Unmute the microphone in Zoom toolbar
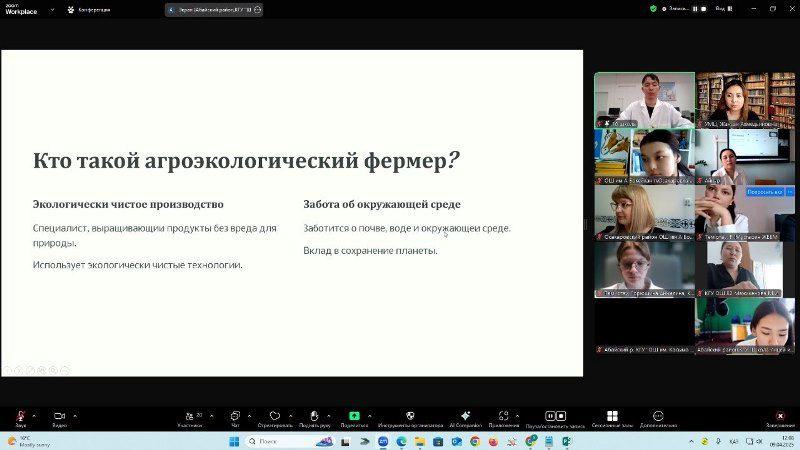Viewport: 800px width, 450px height. coord(20,415)
